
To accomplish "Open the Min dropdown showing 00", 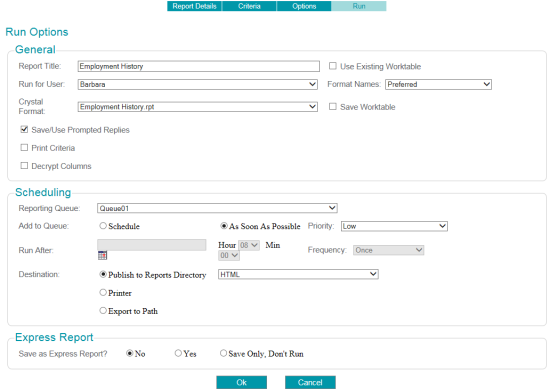I will pyautogui.click(x=229, y=255).
